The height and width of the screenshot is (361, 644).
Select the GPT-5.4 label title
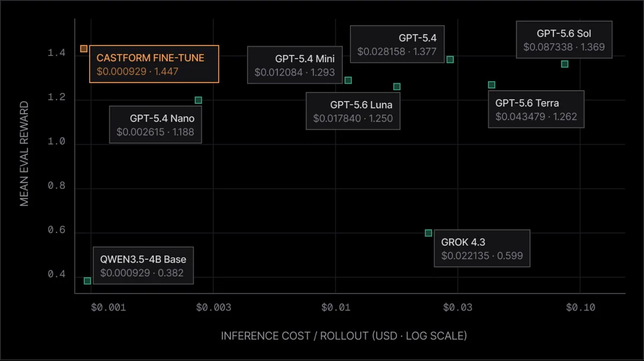[x=418, y=38]
